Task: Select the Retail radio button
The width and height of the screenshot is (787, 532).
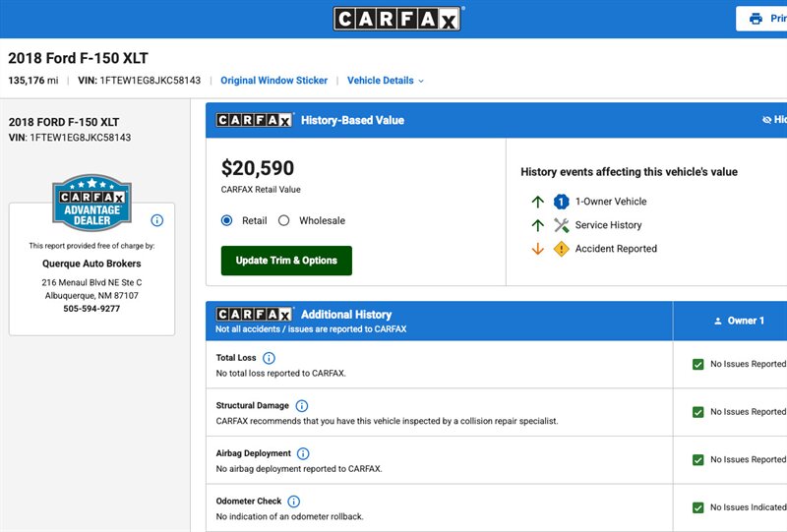Action: [x=227, y=221]
